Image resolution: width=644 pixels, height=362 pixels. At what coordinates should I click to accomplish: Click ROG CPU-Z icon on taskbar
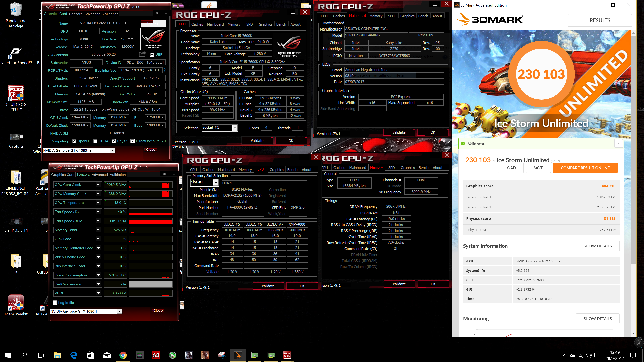287,355
